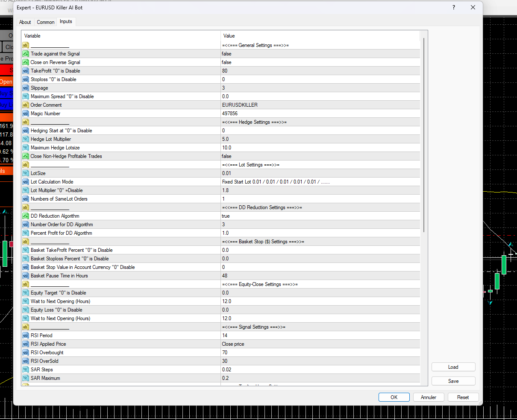
Task: Toggle the Close on Reverse Signal value
Action: coord(320,62)
